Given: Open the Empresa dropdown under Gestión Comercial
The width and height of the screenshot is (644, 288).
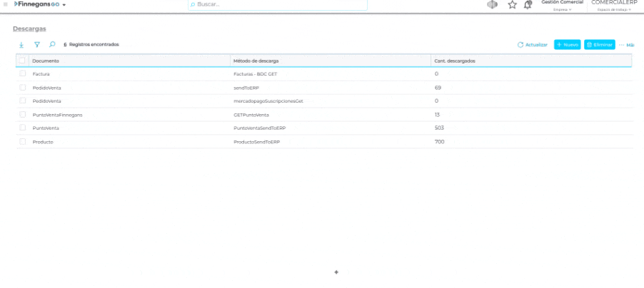Looking at the screenshot, I should (562, 9).
